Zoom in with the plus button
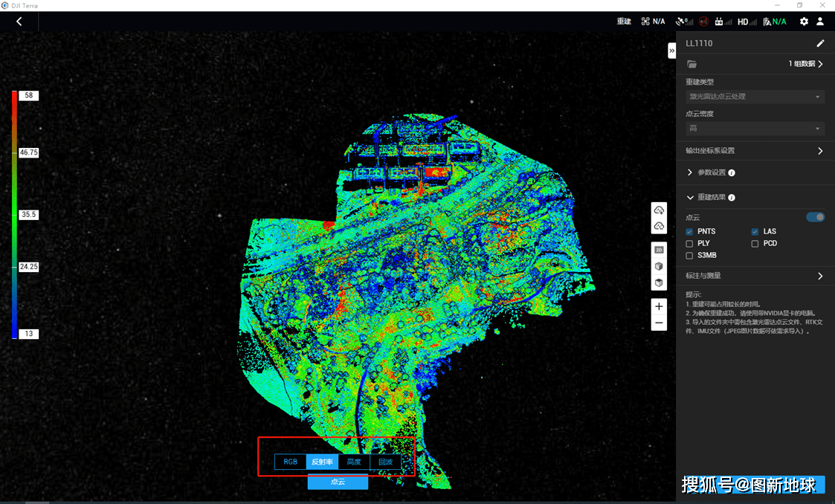 tap(659, 306)
